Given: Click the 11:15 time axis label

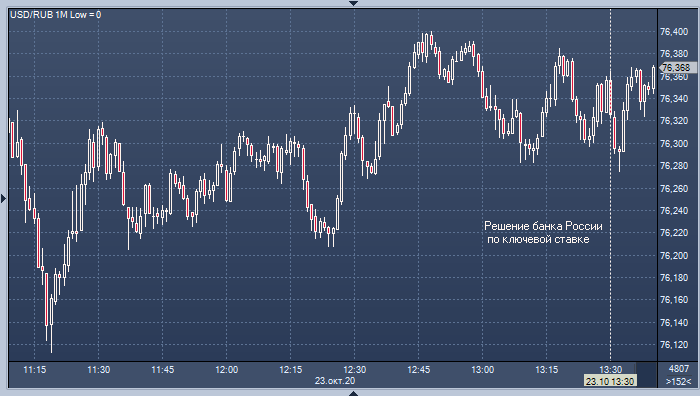Looking at the screenshot, I should pos(34,370).
